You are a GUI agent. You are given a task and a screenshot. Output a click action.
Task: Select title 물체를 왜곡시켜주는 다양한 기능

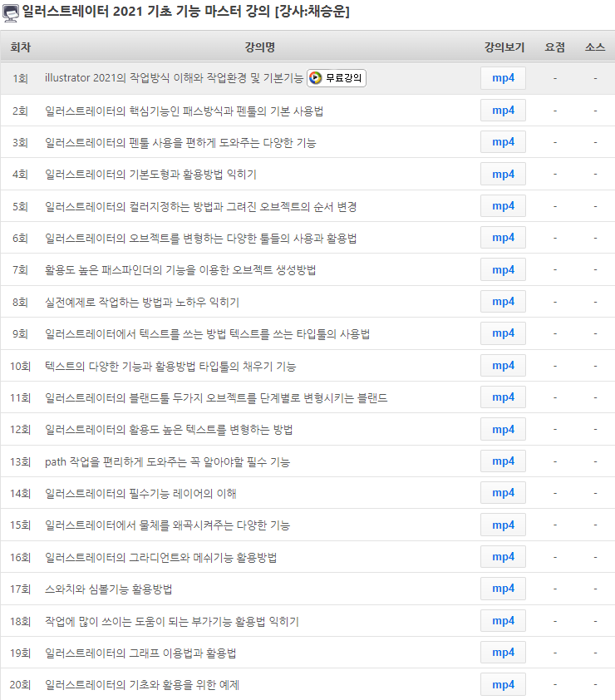tap(167, 525)
